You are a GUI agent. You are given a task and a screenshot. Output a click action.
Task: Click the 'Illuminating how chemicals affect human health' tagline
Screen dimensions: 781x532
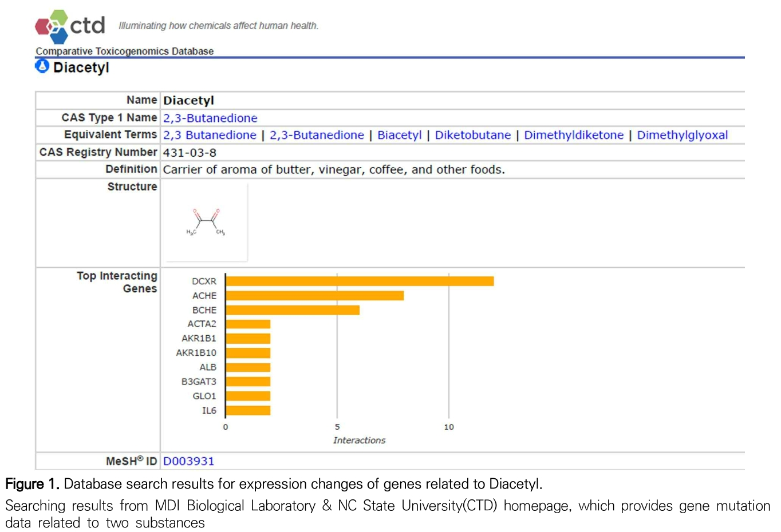[x=218, y=26]
